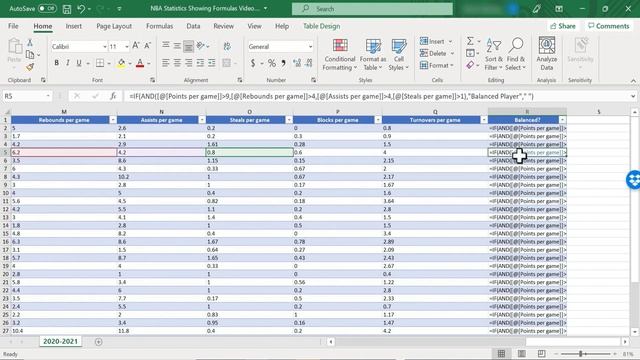This screenshot has height=360, width=640.
Task: Expand the formula bar chevron
Action: tap(633, 96)
